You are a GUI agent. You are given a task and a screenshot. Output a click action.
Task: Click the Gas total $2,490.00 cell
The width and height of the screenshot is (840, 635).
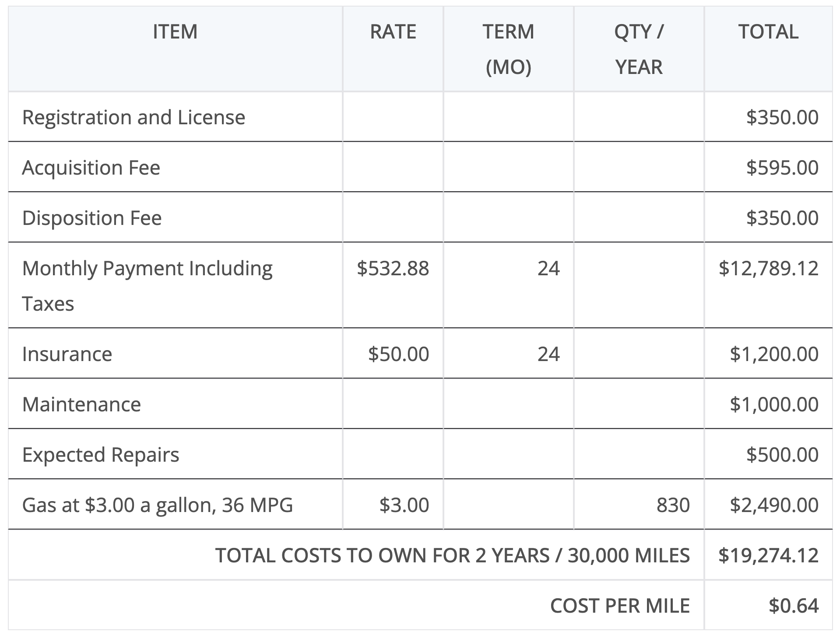774,505
